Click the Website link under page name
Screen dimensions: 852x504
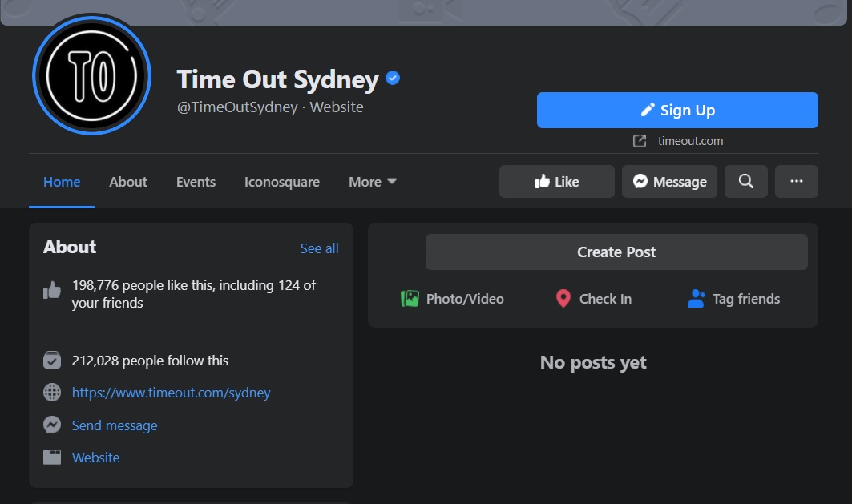(x=337, y=107)
